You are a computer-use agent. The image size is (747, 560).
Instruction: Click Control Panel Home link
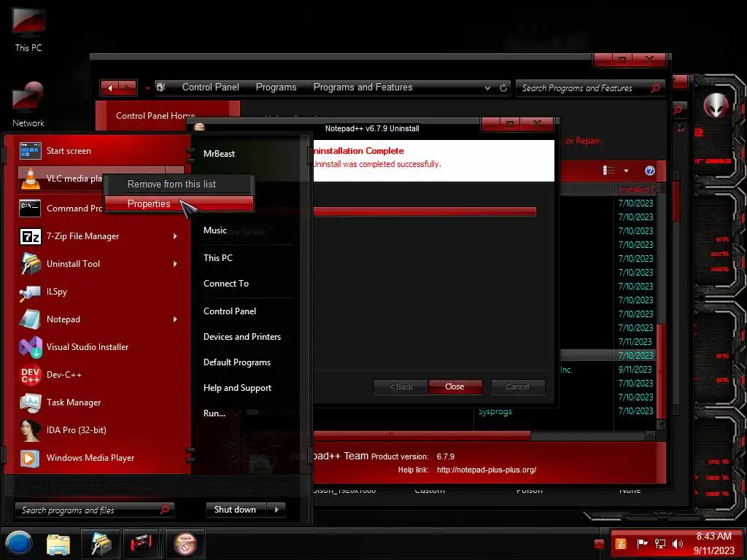tap(155, 116)
